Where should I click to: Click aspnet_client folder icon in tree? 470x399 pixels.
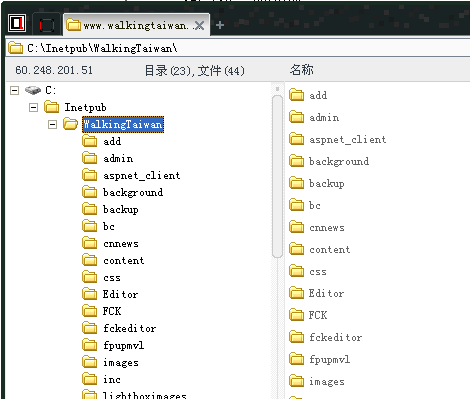(x=90, y=175)
